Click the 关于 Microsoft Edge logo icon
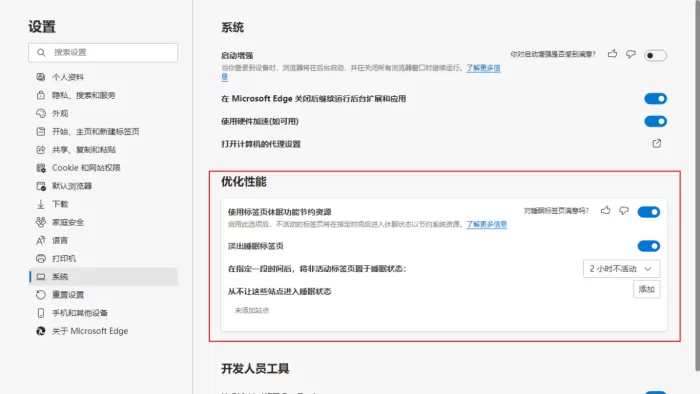Screen dimensions: 700x394 click(41, 331)
